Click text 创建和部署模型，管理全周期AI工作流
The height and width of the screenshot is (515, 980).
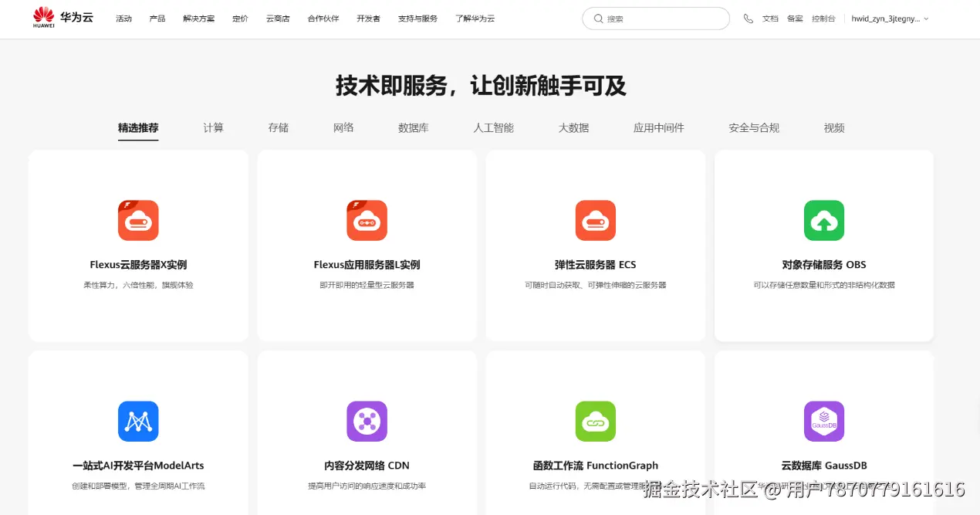[138, 486]
